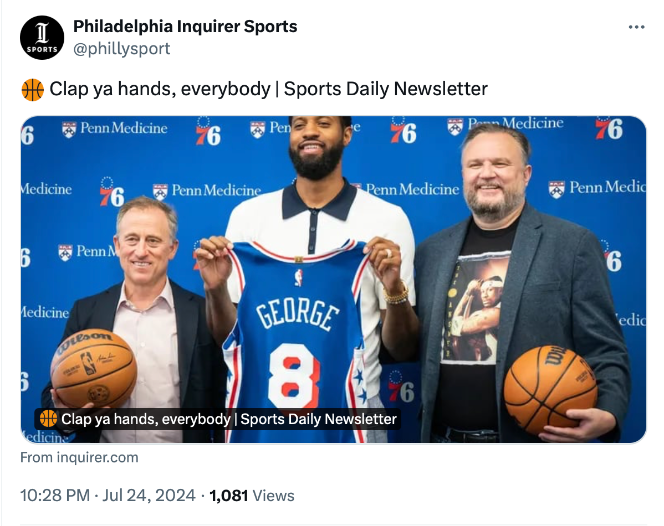This screenshot has width=664, height=526.
Task: Click 'Sports Daily Newsletter' in the tweet text
Action: (x=386, y=89)
